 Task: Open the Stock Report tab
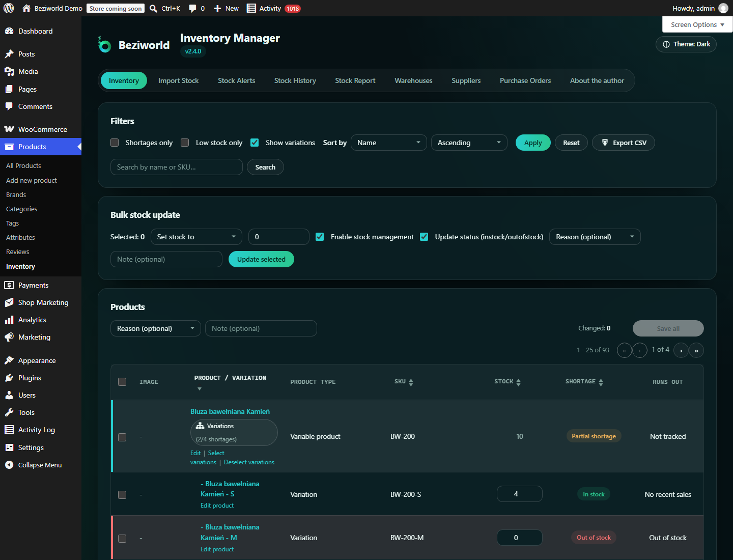pos(355,80)
